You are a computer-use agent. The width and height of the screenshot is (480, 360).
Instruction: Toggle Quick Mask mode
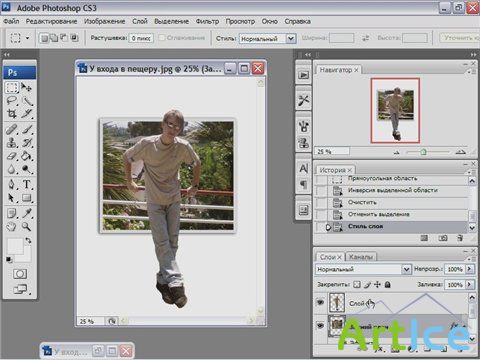click(x=20, y=274)
